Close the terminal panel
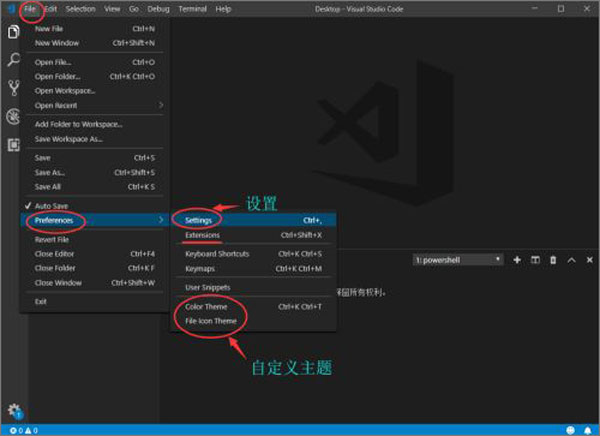The width and height of the screenshot is (600, 436). point(590,260)
